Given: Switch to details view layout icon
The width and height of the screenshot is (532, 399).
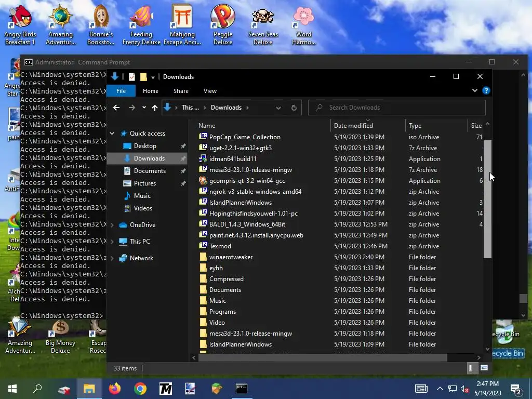Looking at the screenshot, I should [x=471, y=368].
